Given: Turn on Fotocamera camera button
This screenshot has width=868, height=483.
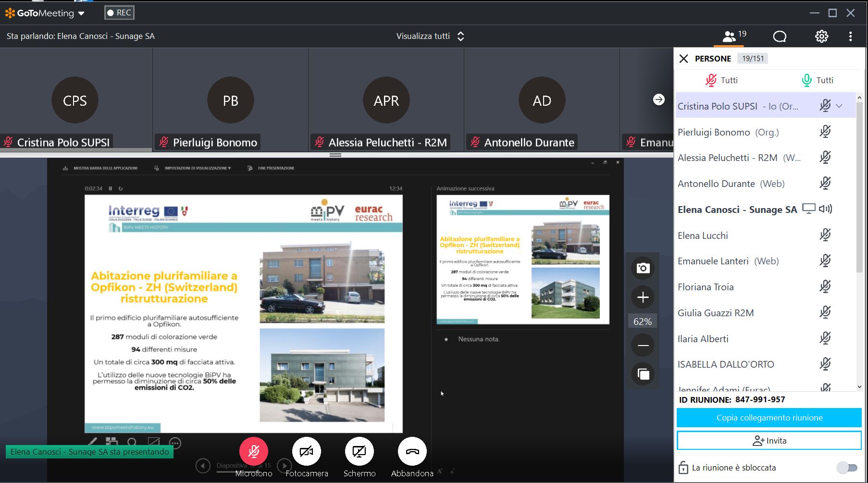Looking at the screenshot, I should point(307,452).
